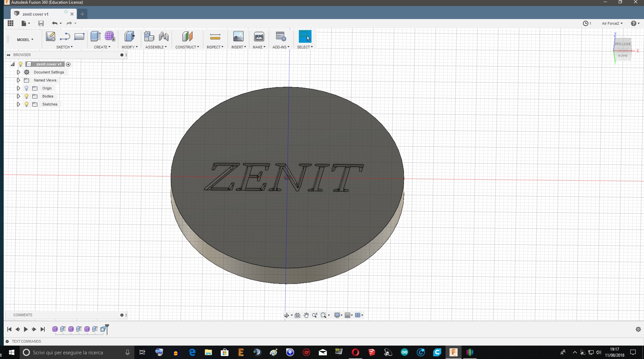
Task: Open the CONSTRUCT menu
Action: (187, 47)
